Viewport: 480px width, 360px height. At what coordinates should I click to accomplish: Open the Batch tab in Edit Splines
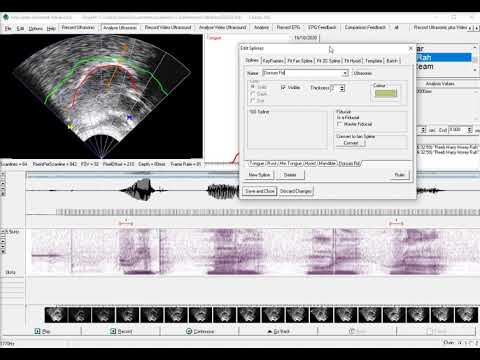[x=392, y=61]
